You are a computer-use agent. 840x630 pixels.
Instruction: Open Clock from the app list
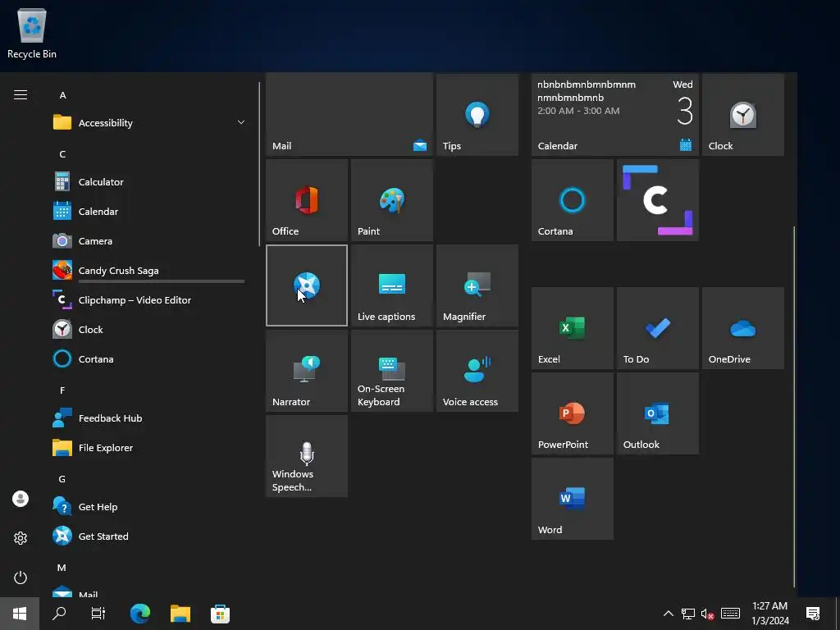tap(150, 330)
